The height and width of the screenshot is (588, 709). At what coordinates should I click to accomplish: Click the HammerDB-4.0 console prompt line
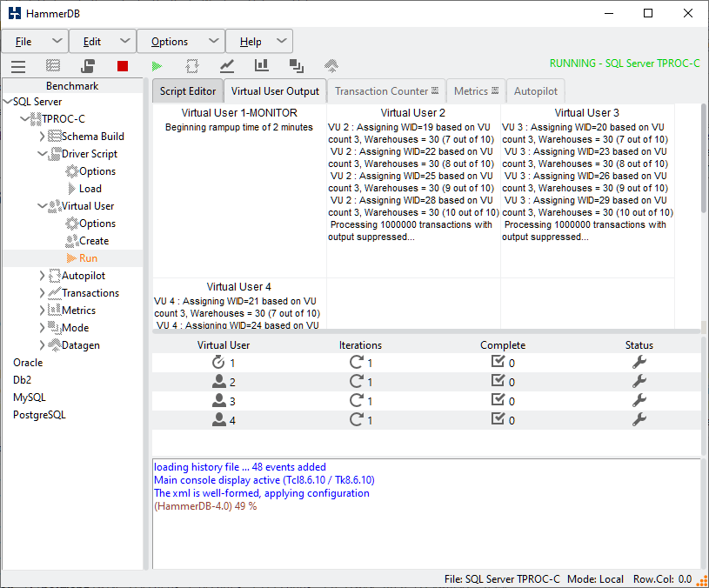(x=205, y=506)
